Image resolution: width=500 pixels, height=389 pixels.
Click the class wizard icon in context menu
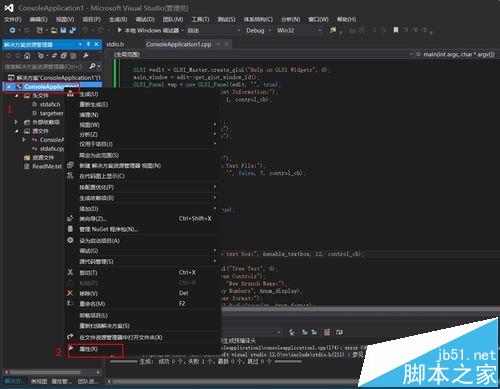(x=70, y=219)
